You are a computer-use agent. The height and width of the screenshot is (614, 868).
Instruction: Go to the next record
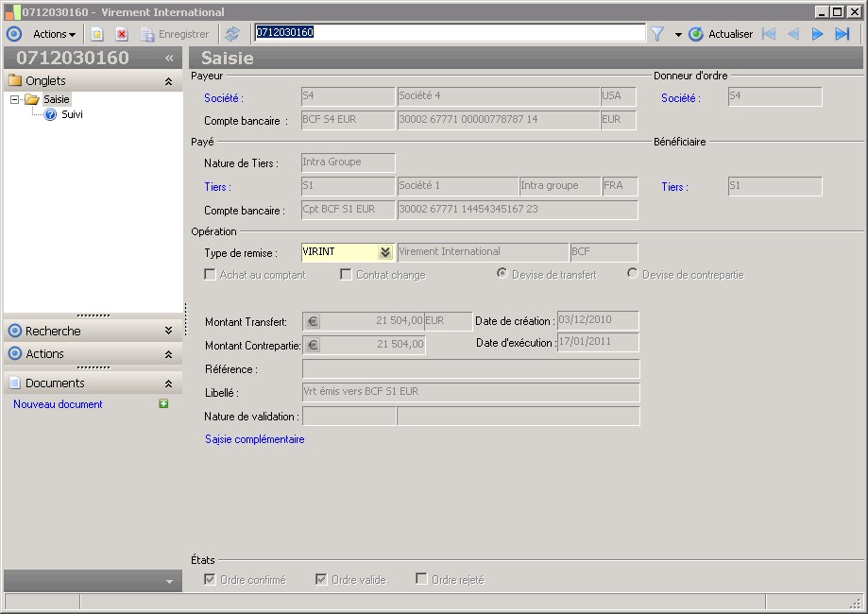(818, 34)
